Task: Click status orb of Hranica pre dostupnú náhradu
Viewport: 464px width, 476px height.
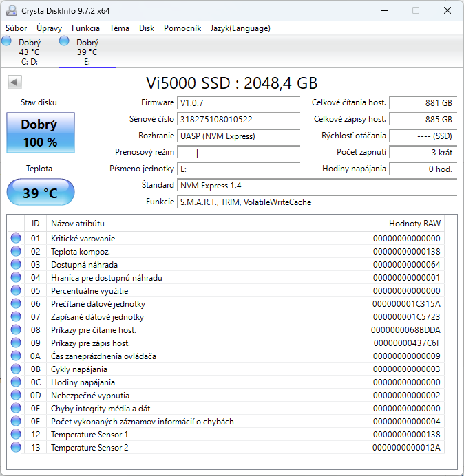Action: [16, 277]
